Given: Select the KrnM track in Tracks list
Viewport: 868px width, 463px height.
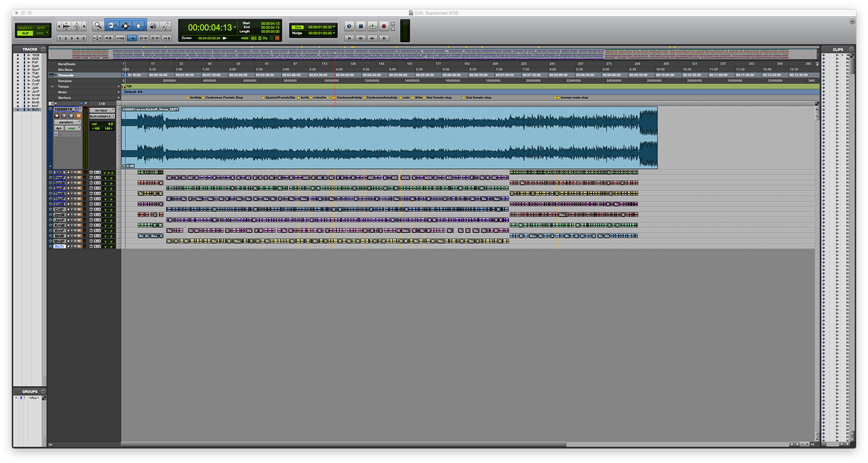Looking at the screenshot, I should (x=36, y=95).
